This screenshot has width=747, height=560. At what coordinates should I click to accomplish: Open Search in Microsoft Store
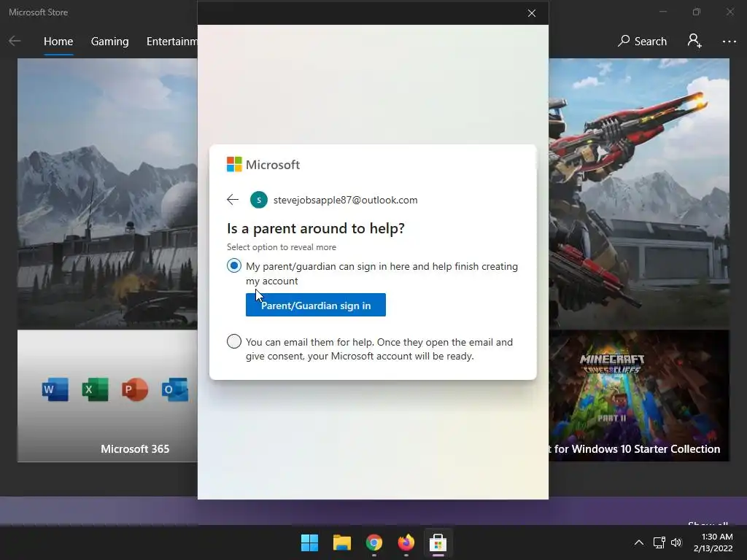pos(642,42)
